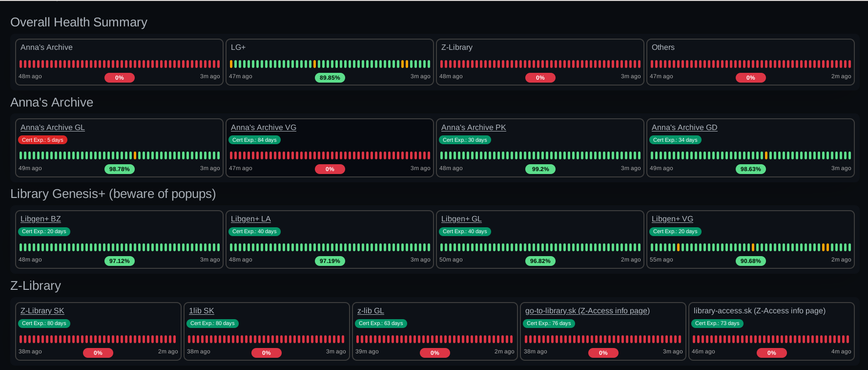
Task: Click the 'Cert Exp.: 84 days' badge
Action: point(254,140)
